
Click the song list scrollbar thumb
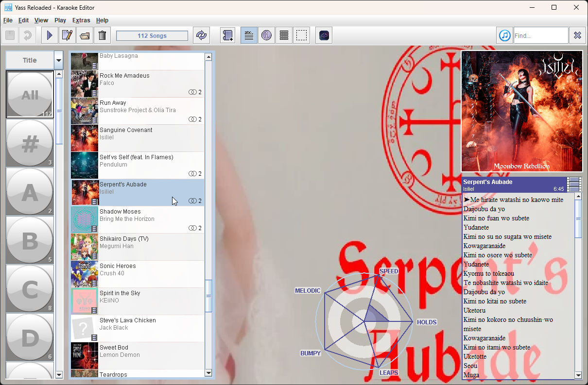208,296
